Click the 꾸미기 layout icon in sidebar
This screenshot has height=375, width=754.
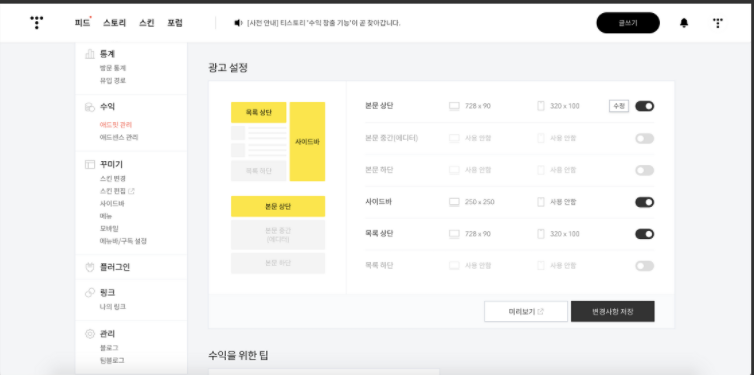pyautogui.click(x=89, y=164)
